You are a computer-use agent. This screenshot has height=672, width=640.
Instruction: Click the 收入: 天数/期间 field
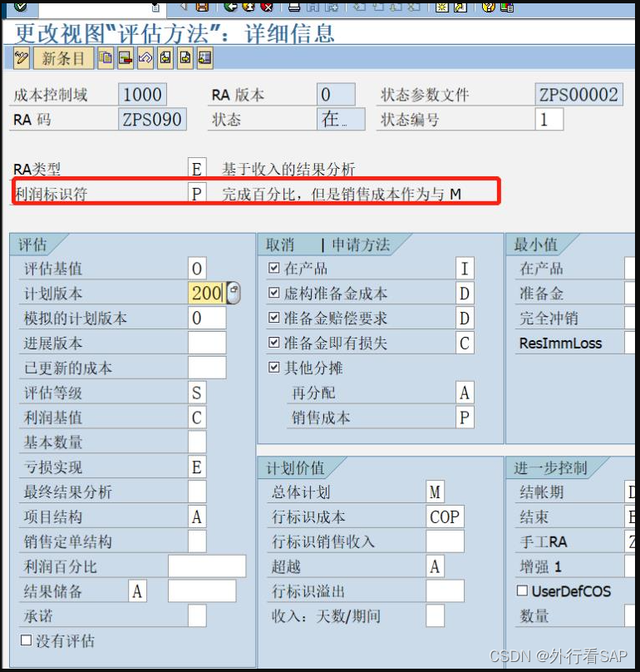coord(436,615)
